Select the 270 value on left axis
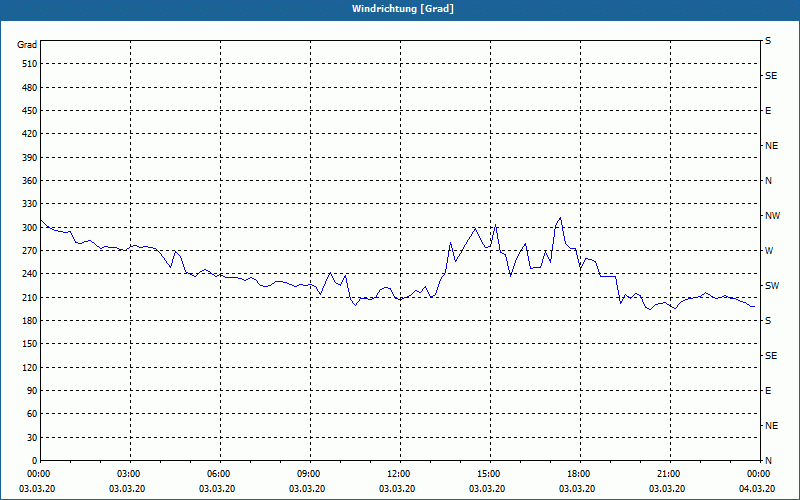Screen dimensions: 800x500 [30, 251]
